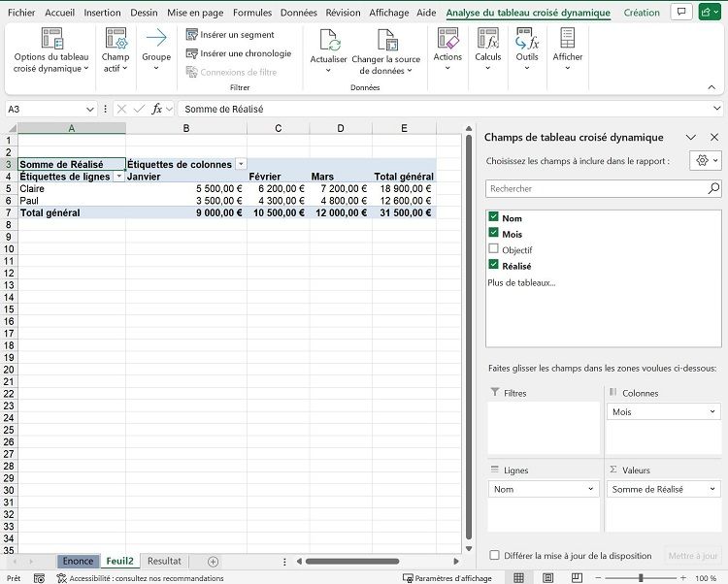Uncheck the Mois field checkbox
Image resolution: width=728 pixels, height=584 pixels.
494,234
